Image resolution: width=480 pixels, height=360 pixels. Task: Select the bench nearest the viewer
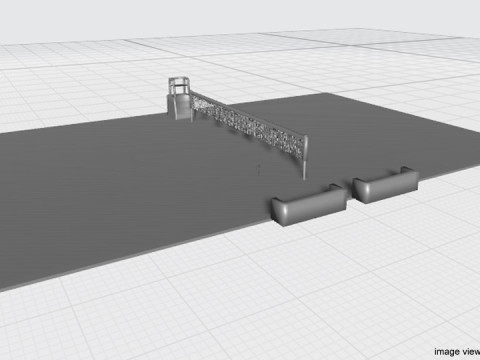309,204
